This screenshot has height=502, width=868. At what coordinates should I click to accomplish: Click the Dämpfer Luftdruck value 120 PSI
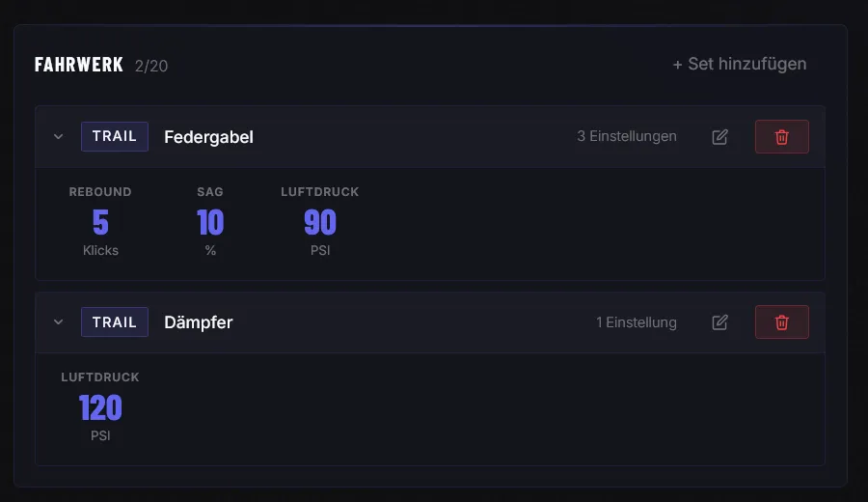coord(100,408)
